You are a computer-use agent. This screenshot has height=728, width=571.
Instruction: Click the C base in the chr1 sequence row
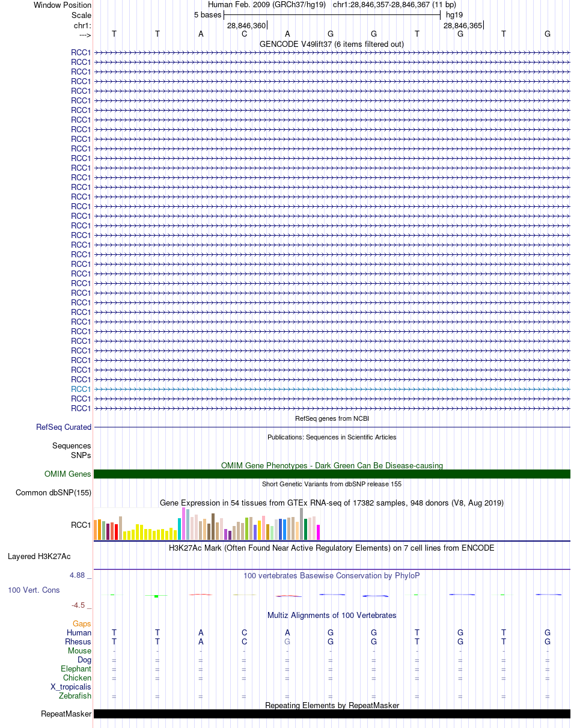click(244, 34)
